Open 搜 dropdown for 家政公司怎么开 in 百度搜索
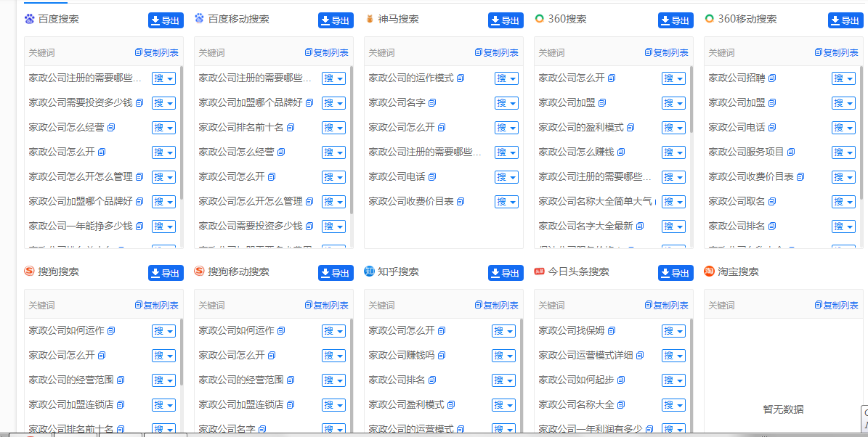This screenshot has width=868, height=437. coord(164,152)
